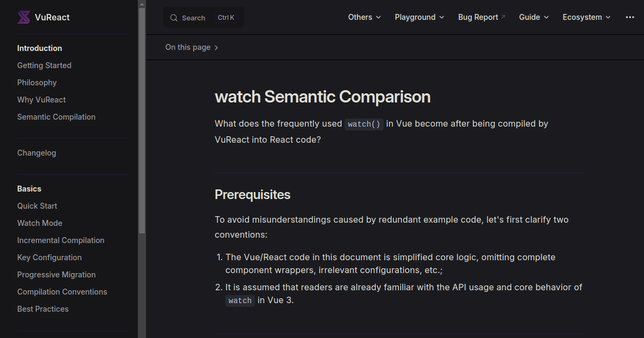Click the sidebar vertical scrollbar
Viewport: 644px width, 338px height.
(142, 117)
